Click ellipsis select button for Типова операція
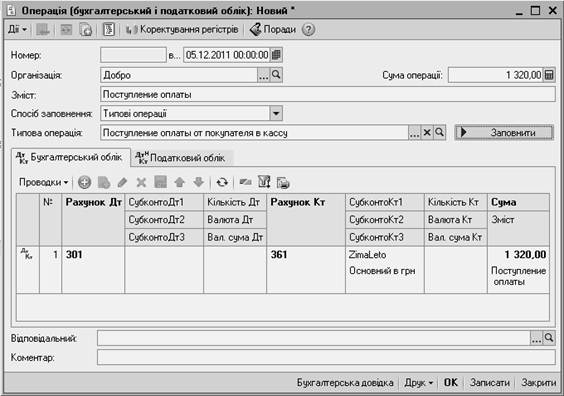This screenshot has height=396, width=564. tap(414, 133)
